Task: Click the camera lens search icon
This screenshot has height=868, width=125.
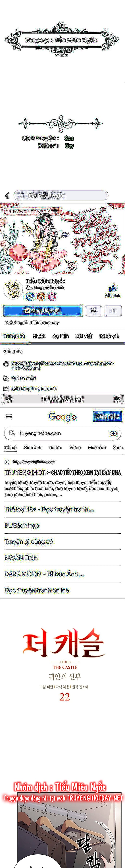Action: pos(114,433)
